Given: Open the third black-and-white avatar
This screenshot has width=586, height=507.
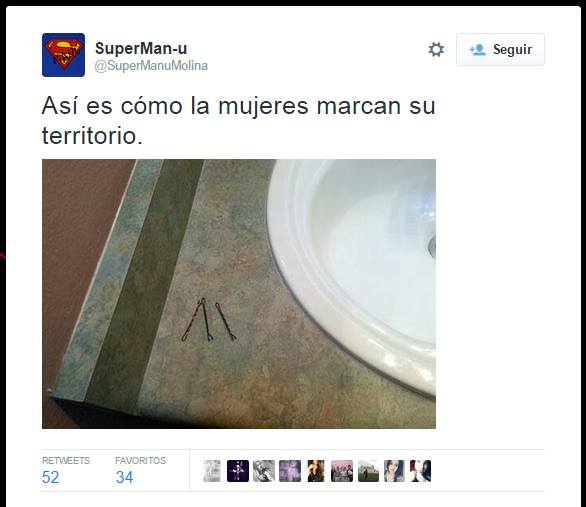Looking at the screenshot, I should (264, 471).
